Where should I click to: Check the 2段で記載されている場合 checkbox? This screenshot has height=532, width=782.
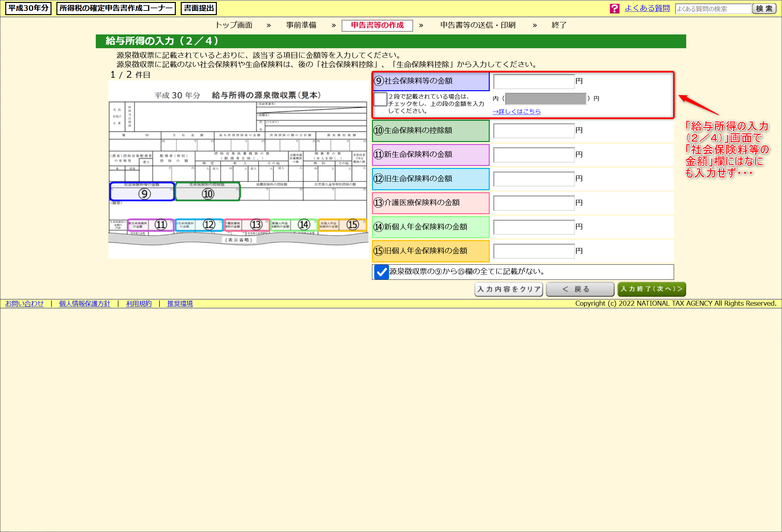(380, 99)
